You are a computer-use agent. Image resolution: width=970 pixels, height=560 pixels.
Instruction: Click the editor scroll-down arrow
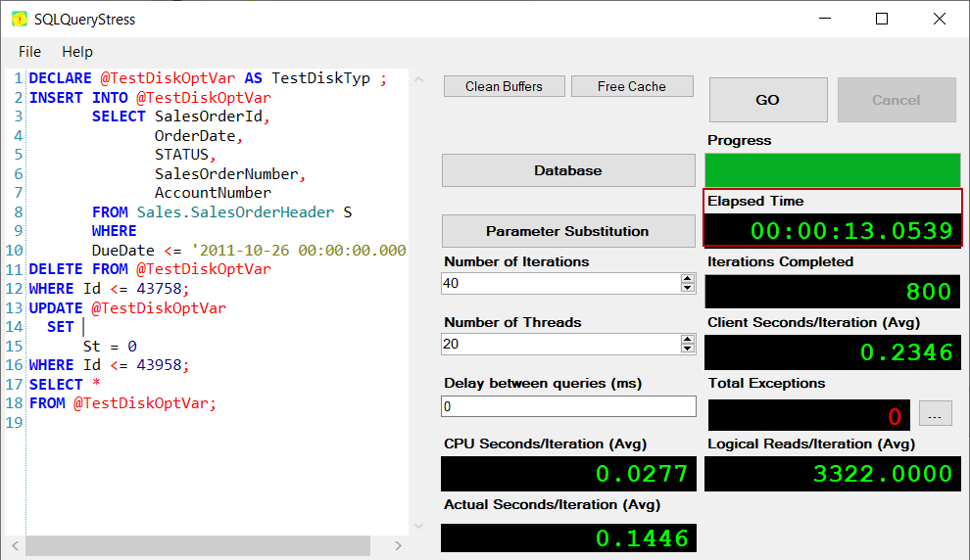[418, 526]
